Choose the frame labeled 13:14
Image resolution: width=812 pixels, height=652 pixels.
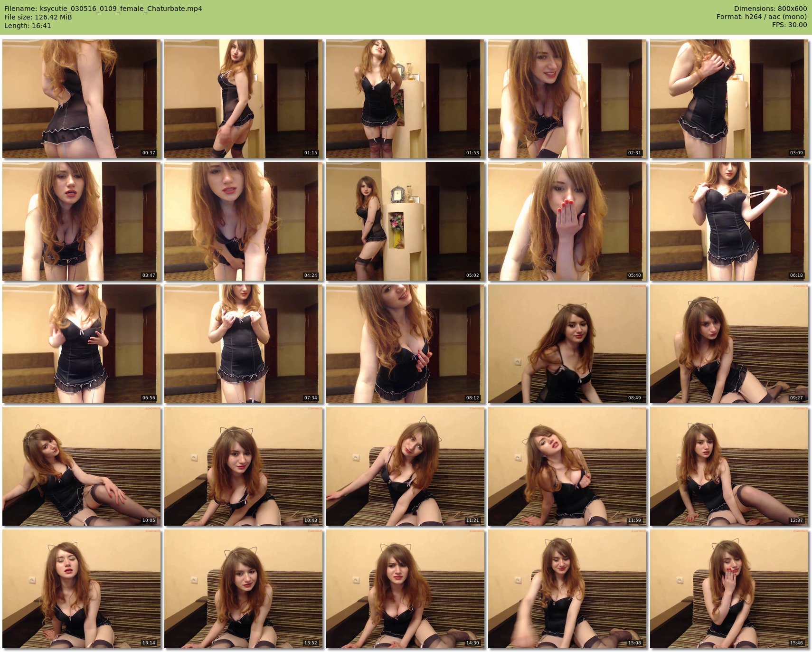[x=82, y=589]
